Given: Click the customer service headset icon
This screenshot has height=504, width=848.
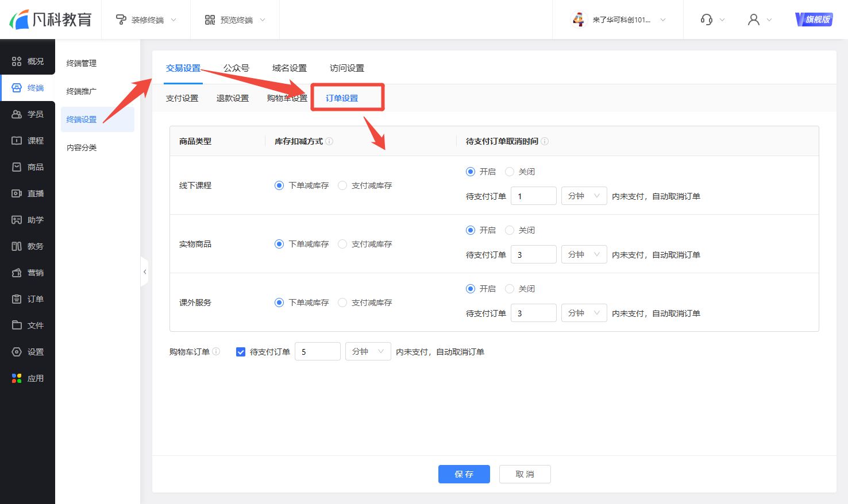Looking at the screenshot, I should pos(706,20).
